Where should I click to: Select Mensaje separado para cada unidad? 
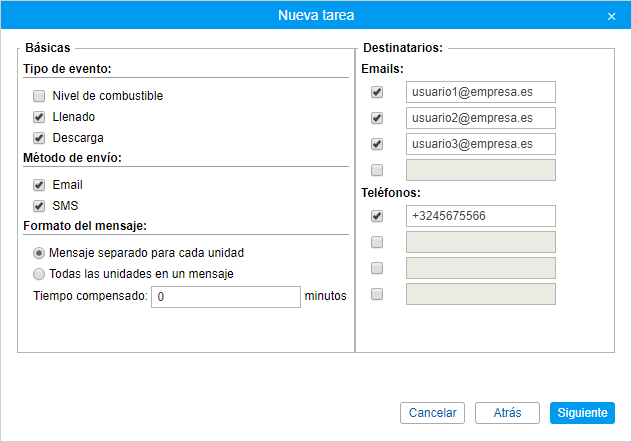(x=39, y=253)
